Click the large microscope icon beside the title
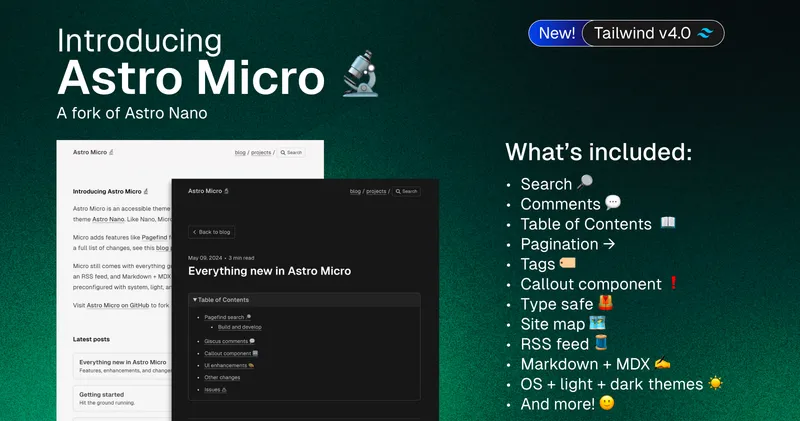 point(359,76)
